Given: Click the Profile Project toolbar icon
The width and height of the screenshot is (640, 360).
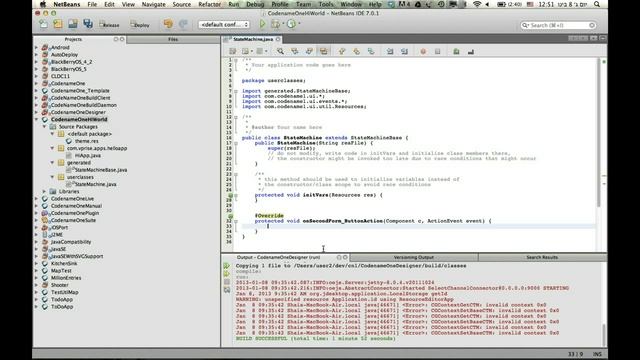Looking at the screenshot, I should tap(291, 24).
